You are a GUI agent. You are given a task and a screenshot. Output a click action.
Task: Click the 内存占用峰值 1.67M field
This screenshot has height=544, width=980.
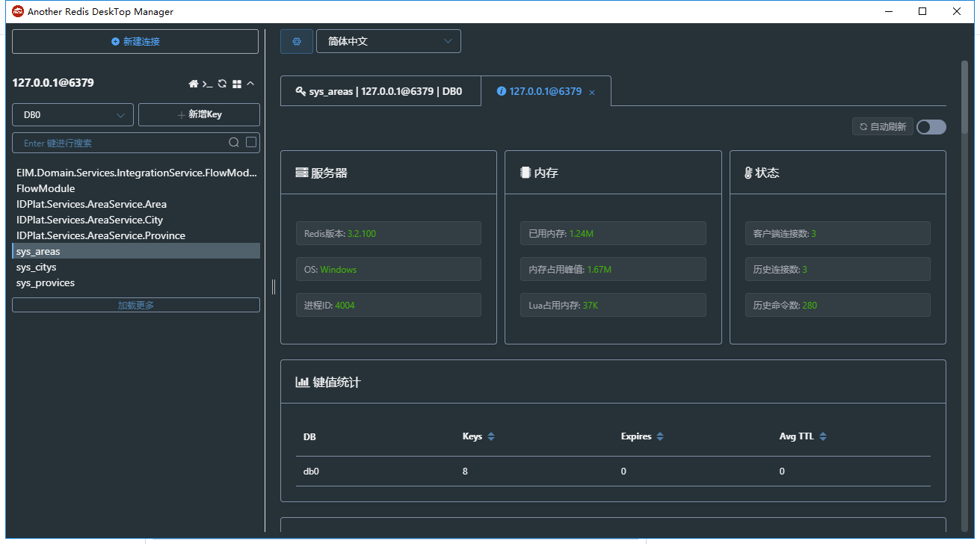pos(613,269)
